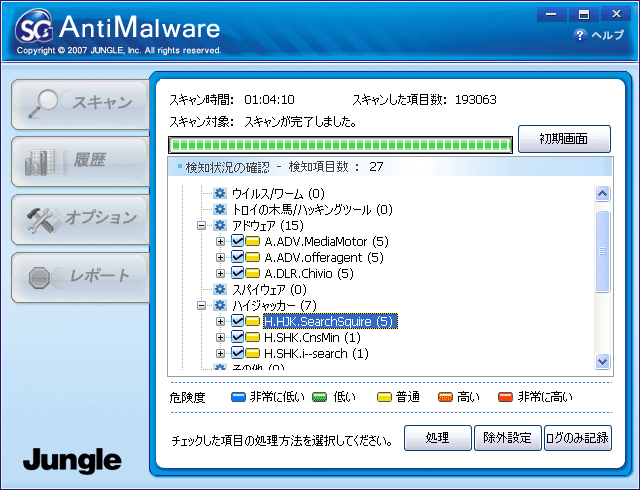Click gear icon beside トロイの木馬/ハッキングツール

click(x=220, y=209)
